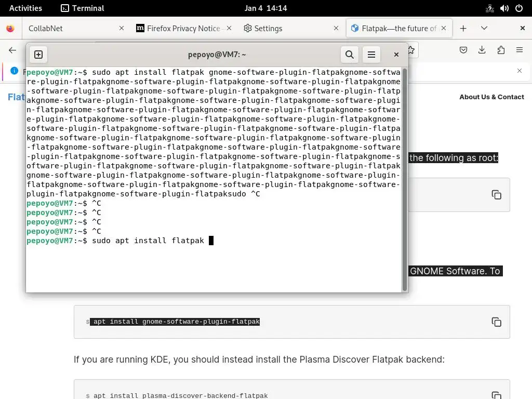Viewport: 532px width, 399px height.
Task: Close the CollabNet tab
Action: (x=122, y=29)
